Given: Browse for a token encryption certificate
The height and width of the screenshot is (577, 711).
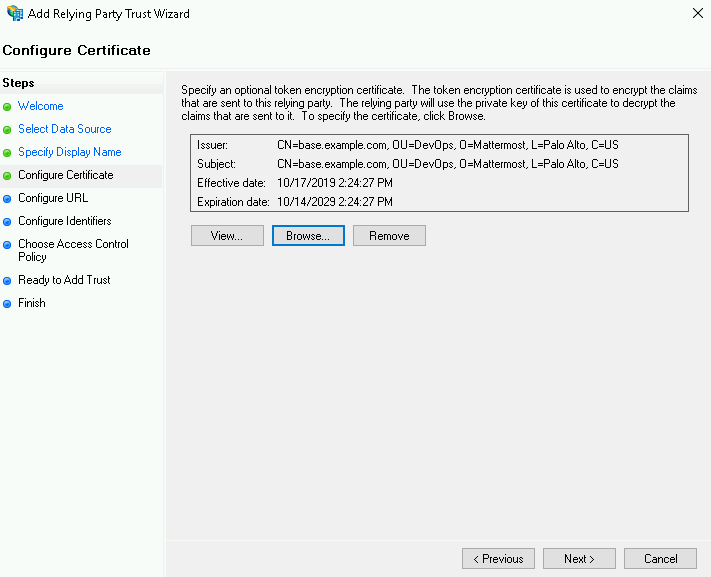Looking at the screenshot, I should point(308,236).
